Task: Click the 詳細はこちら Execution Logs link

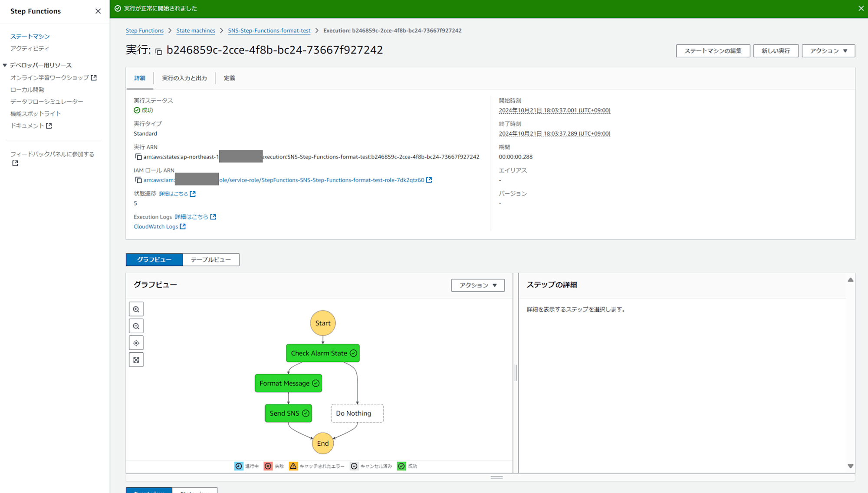Action: 191,216
